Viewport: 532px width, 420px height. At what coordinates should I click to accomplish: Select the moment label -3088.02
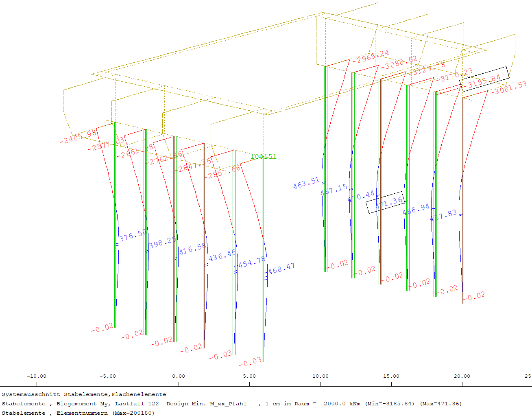click(x=398, y=63)
